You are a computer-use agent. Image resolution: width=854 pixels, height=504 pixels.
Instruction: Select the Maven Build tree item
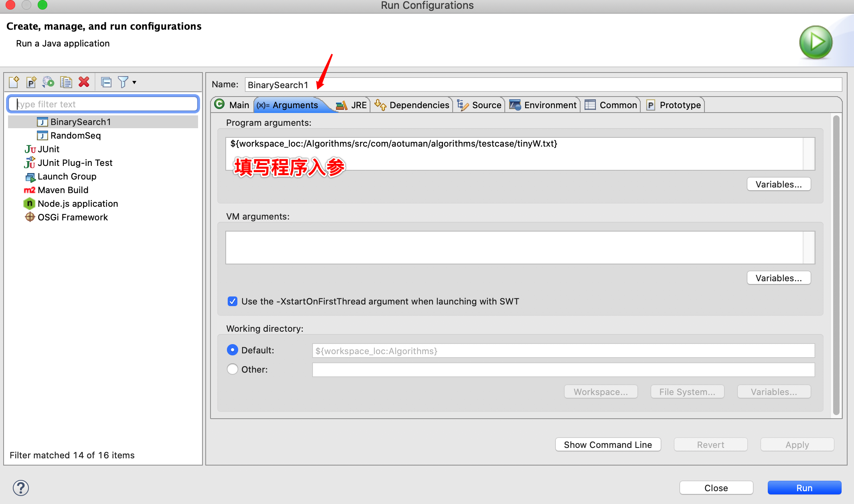point(63,190)
